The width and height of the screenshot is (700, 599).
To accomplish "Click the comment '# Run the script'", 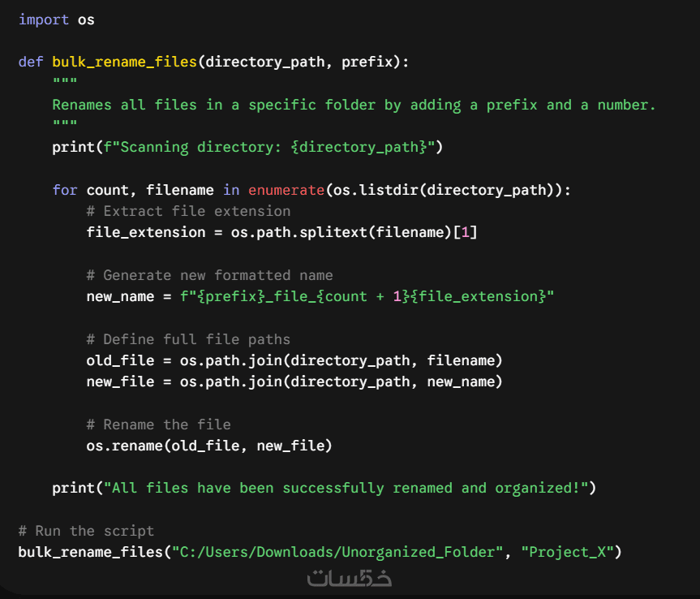I will coord(86,531).
